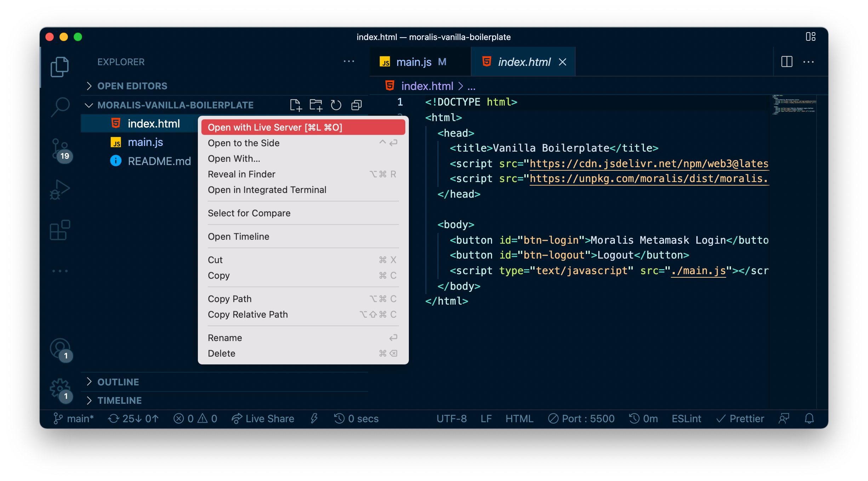The image size is (868, 481).
Task: Expand the Timeline section
Action: 225,400
